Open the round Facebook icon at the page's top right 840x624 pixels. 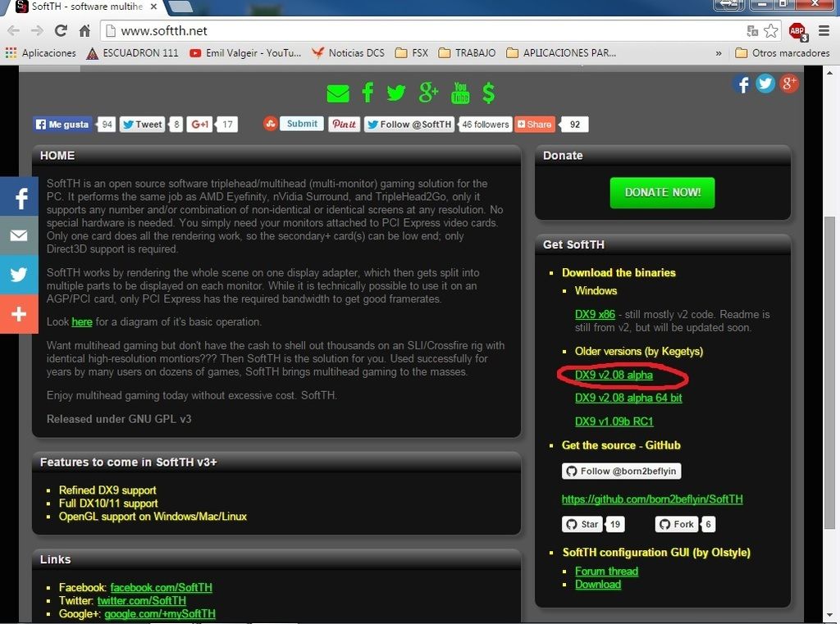point(742,84)
